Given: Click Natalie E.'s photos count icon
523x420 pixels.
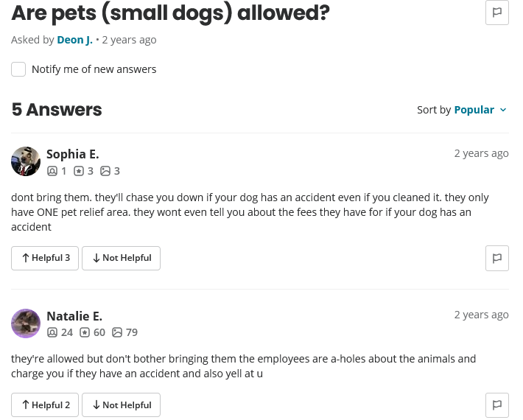Looking at the screenshot, I should point(116,332).
